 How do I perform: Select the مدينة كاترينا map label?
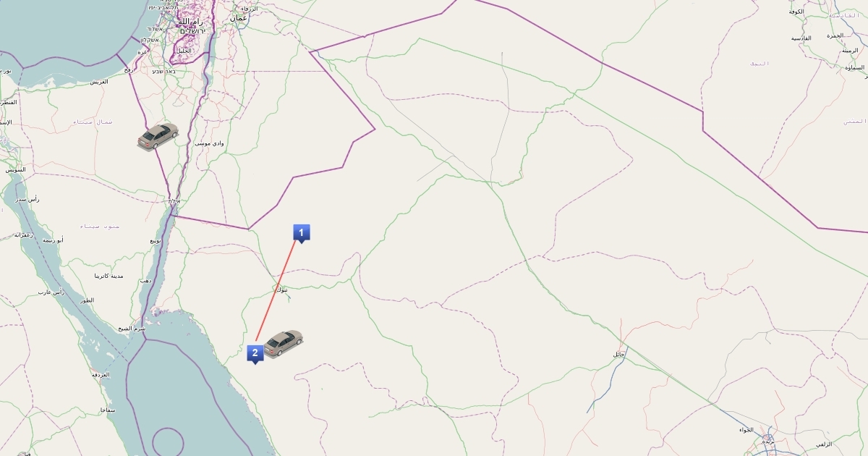click(x=109, y=276)
